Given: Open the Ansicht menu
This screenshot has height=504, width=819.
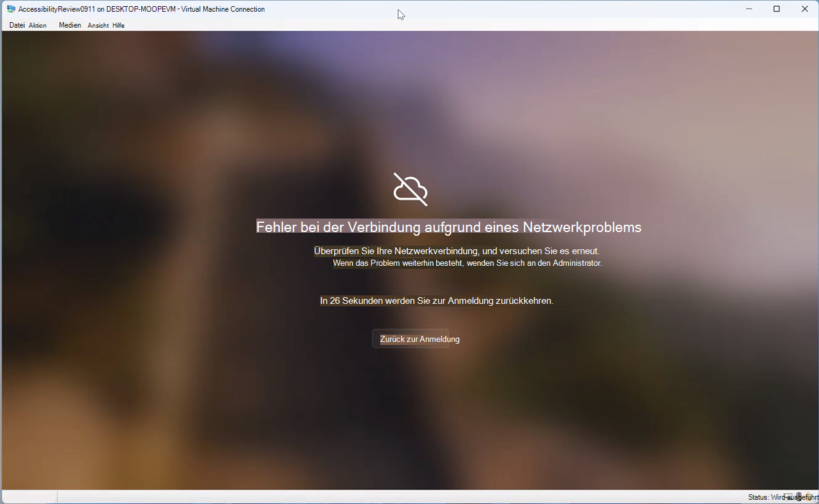Looking at the screenshot, I should [x=98, y=25].
